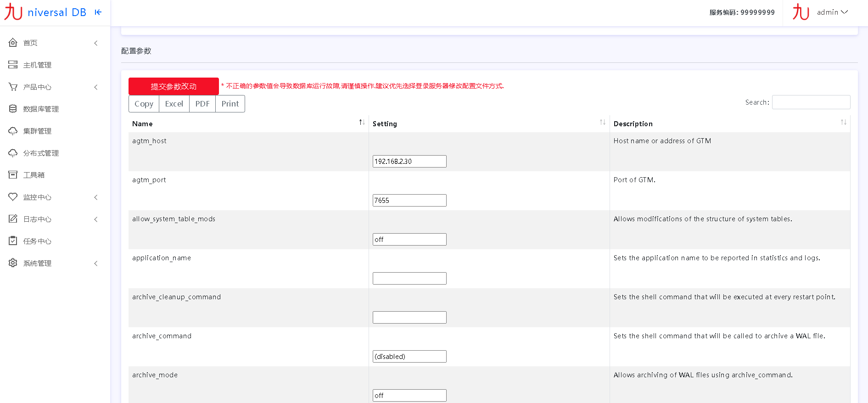Click the monitoring center heart icon
Screen dimensions: 868x403
[13, 197]
